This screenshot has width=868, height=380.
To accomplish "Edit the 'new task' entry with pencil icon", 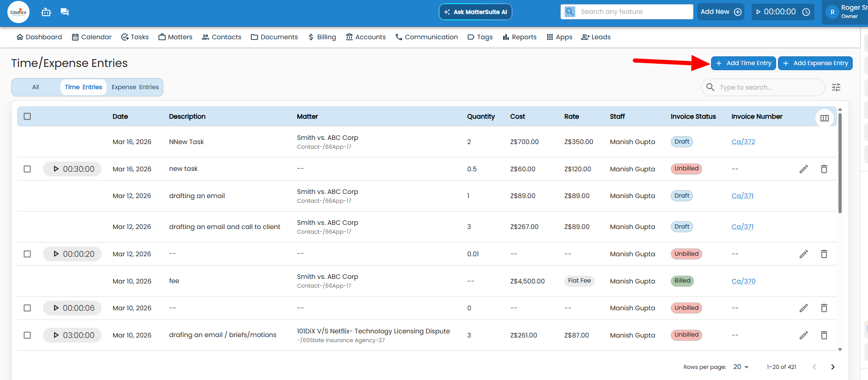I will [x=803, y=169].
